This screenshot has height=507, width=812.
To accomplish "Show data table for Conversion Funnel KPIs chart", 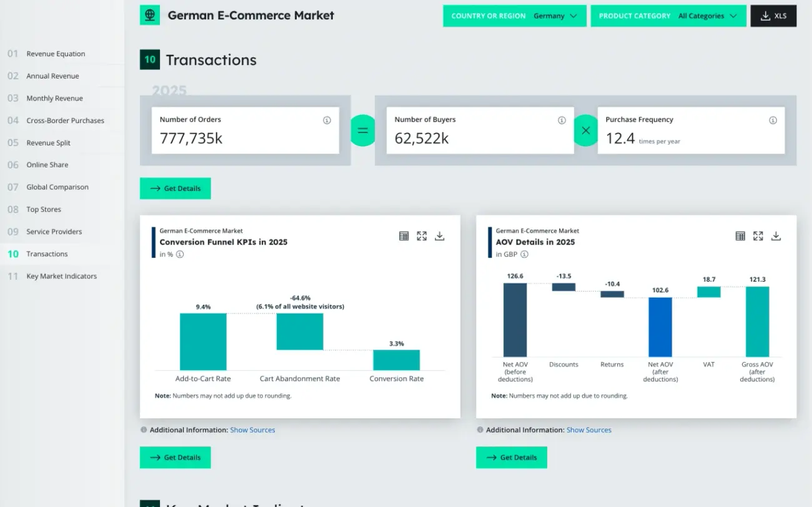I will (x=404, y=236).
